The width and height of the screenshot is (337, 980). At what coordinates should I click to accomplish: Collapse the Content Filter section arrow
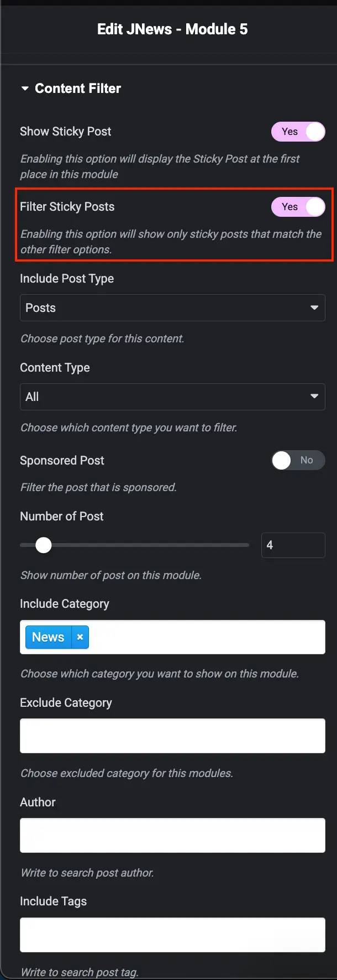(25, 88)
